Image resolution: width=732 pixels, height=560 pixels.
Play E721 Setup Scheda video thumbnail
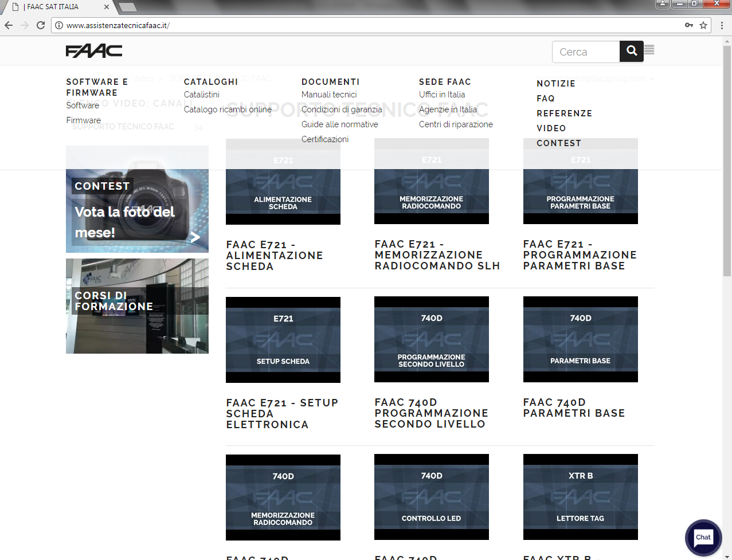[x=283, y=340]
